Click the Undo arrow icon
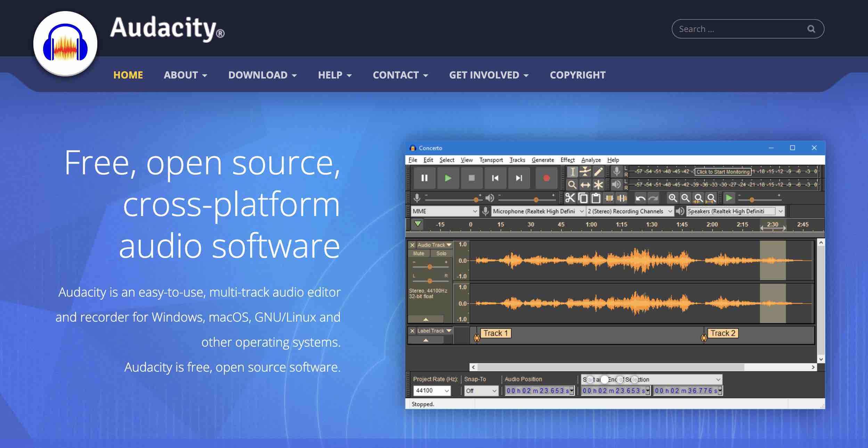Viewport: 868px width, 448px height. click(x=641, y=198)
